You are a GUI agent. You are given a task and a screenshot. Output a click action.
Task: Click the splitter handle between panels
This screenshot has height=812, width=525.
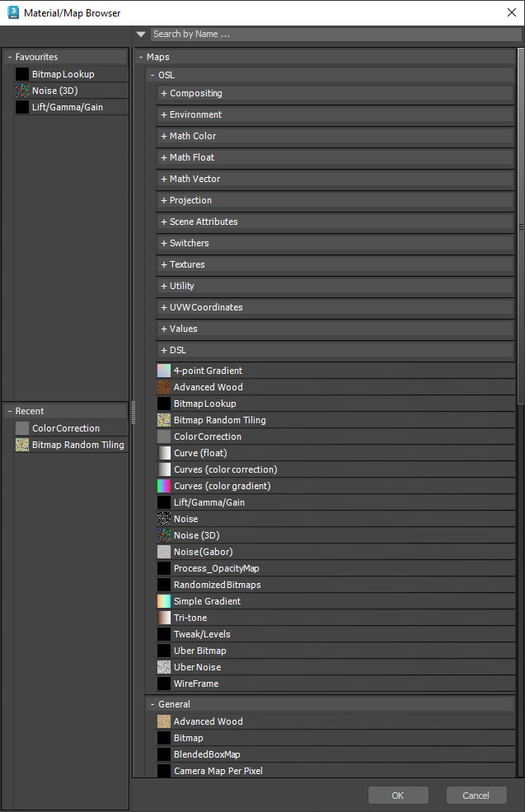pos(134,413)
